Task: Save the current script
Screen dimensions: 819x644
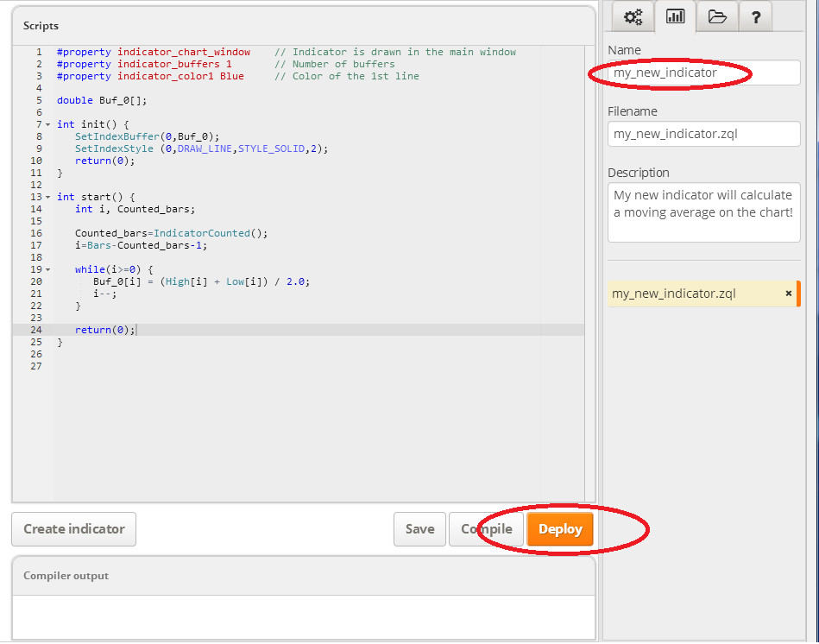Action: pos(419,529)
